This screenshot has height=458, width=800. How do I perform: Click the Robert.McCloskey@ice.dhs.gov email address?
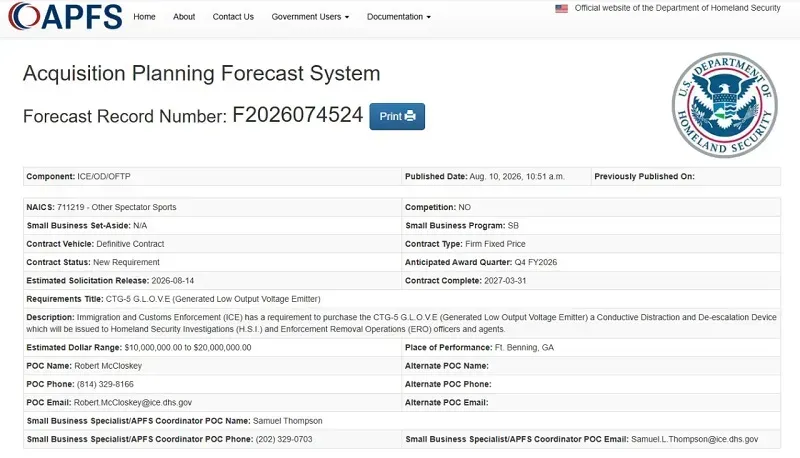[x=133, y=402]
